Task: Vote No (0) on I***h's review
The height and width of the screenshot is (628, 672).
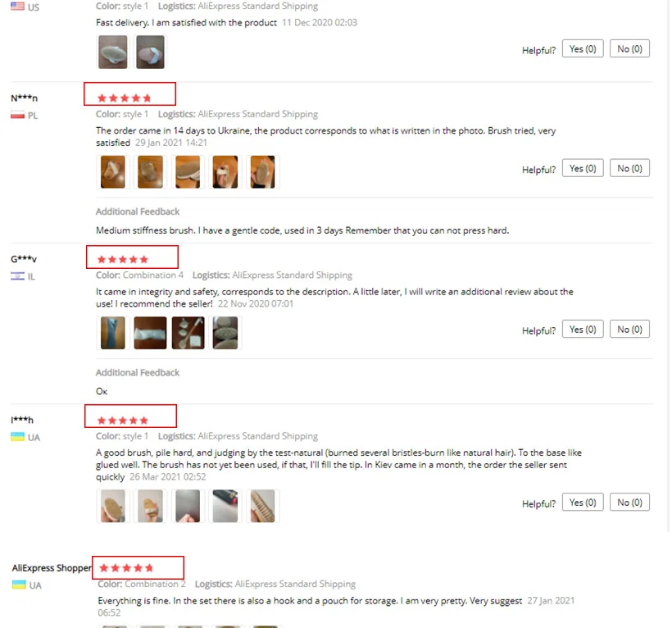Action: [629, 502]
